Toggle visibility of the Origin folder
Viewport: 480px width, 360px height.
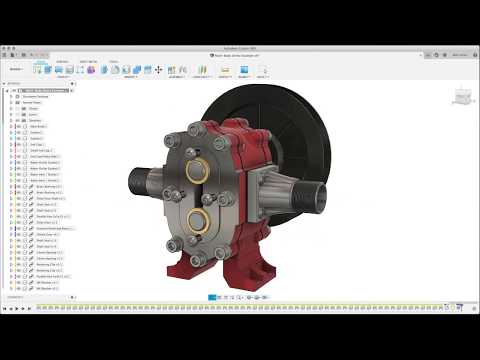(x=18, y=109)
